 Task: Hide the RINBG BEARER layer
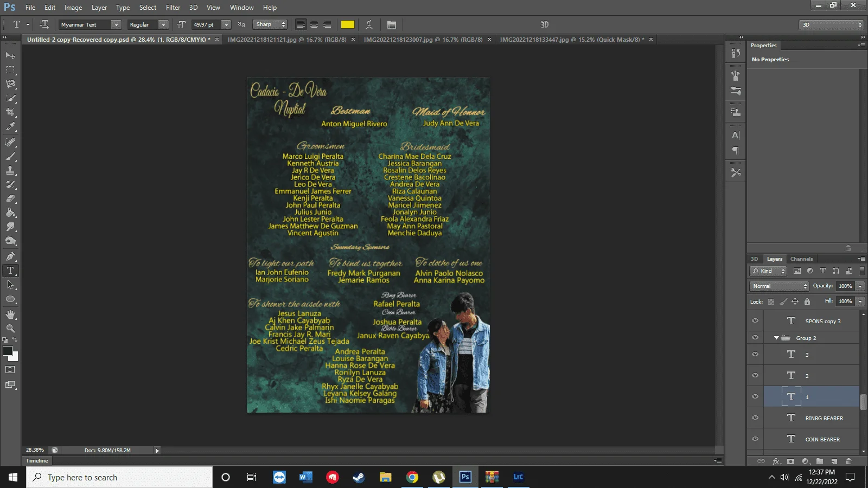pyautogui.click(x=755, y=418)
